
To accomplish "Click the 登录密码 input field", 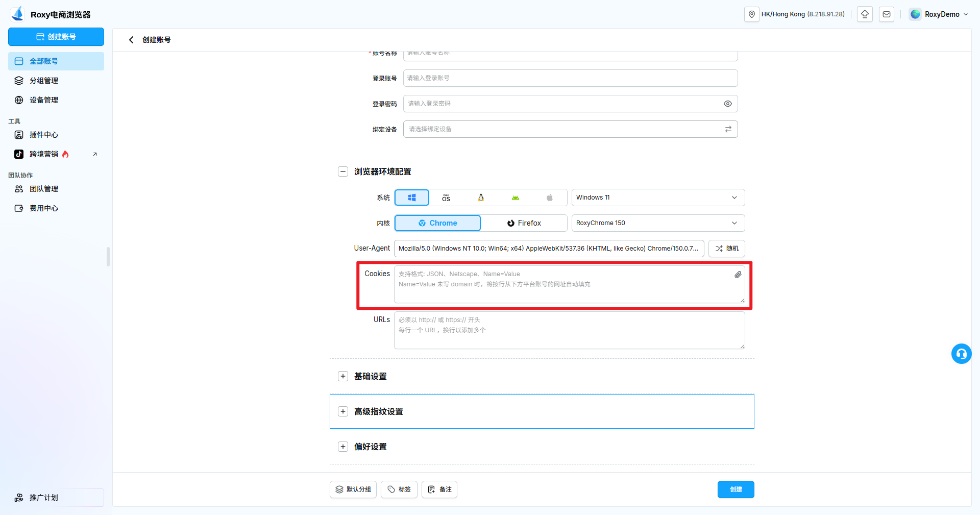I will pyautogui.click(x=570, y=104).
